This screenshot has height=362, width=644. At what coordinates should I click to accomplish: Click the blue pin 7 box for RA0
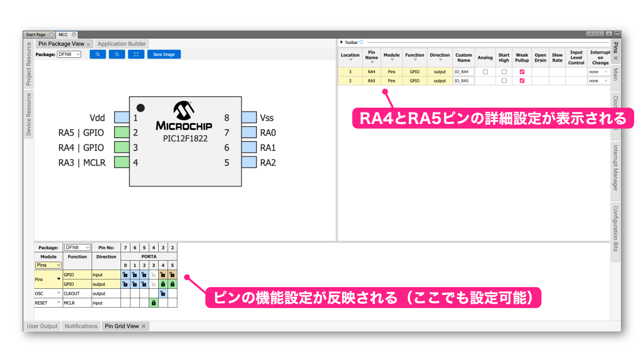249,132
